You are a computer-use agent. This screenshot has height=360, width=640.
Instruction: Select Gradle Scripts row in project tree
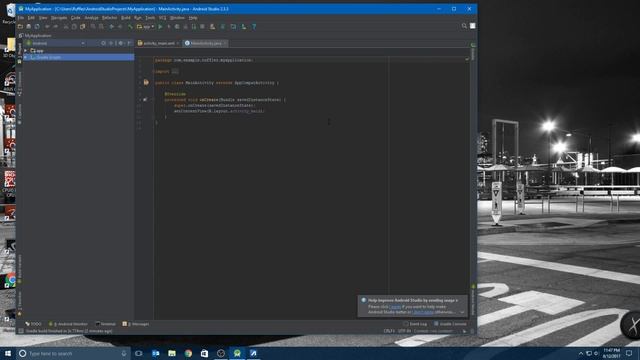pos(79,58)
